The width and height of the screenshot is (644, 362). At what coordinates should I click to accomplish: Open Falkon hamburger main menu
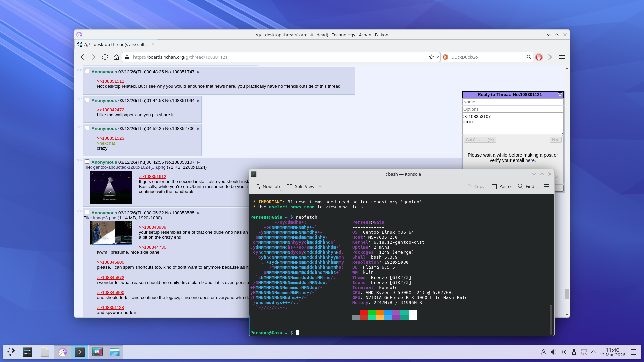tap(562, 57)
